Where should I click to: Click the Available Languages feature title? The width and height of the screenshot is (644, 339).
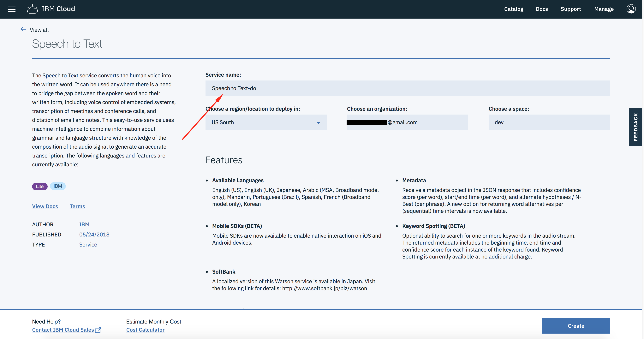(238, 180)
